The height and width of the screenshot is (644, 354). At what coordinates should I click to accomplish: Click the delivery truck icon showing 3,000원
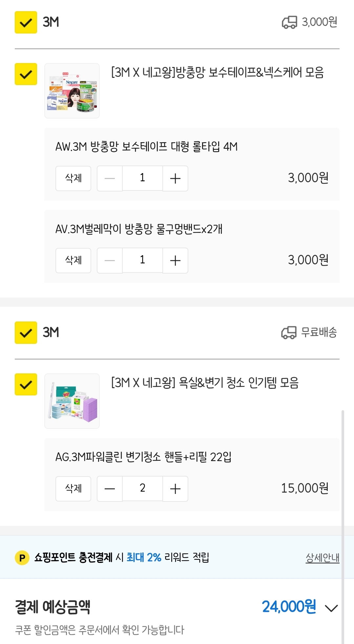click(289, 22)
